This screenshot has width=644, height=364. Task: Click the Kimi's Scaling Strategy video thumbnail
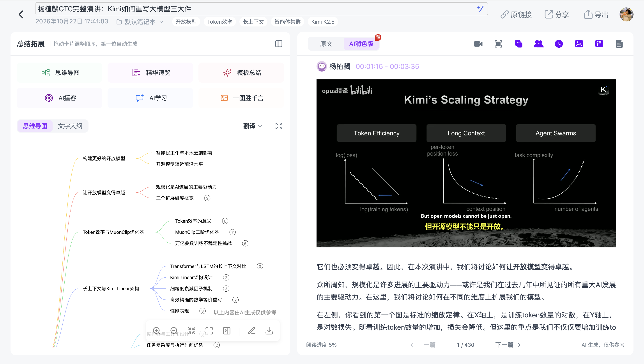tap(466, 163)
